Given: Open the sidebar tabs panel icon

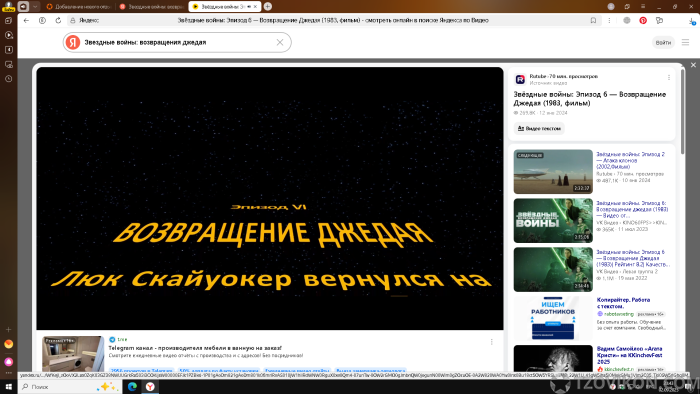Looking at the screenshot, I should coord(8,21).
